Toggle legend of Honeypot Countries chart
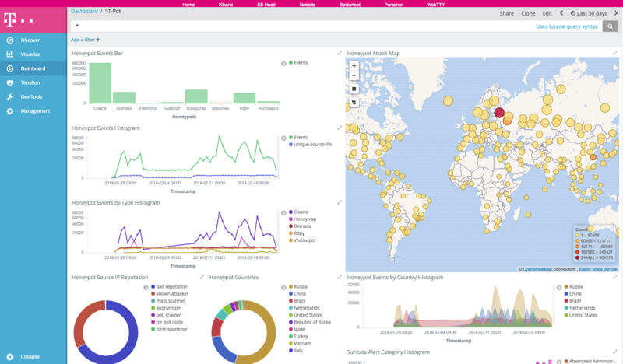 pos(283,288)
